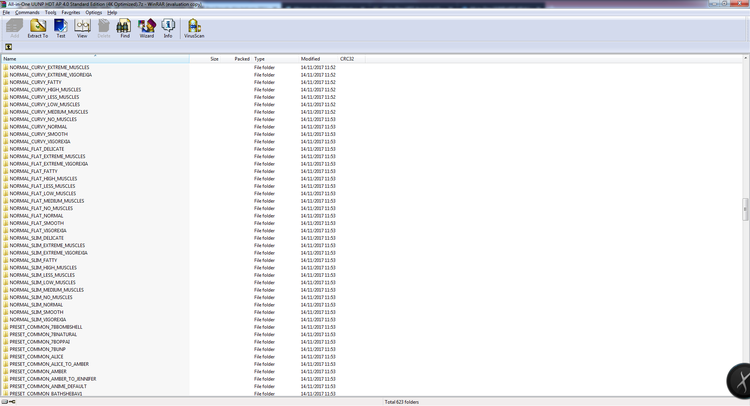Select folder NORMAL_FLAT_FATTY

pos(33,171)
